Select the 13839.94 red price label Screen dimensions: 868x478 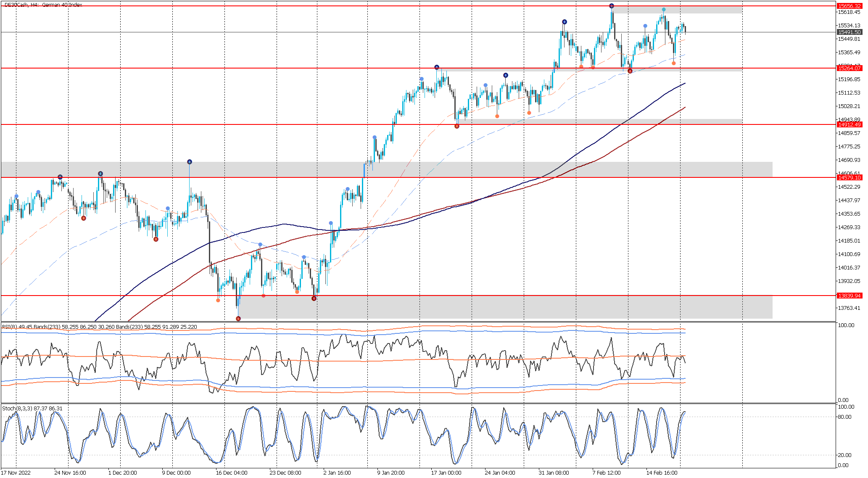[849, 296]
